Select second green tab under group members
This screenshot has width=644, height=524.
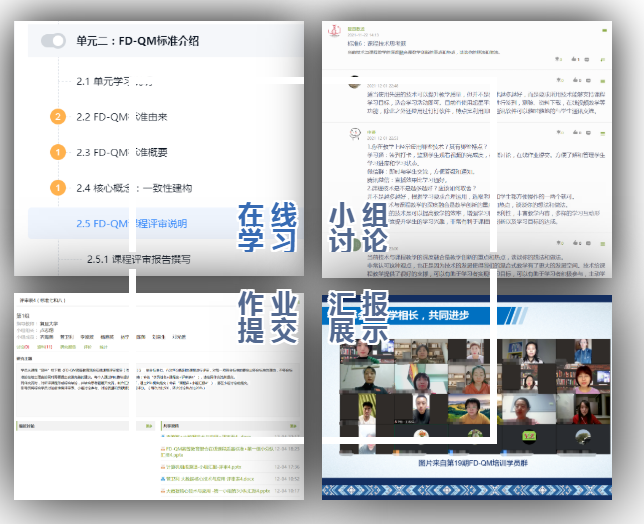pyautogui.click(x=45, y=347)
